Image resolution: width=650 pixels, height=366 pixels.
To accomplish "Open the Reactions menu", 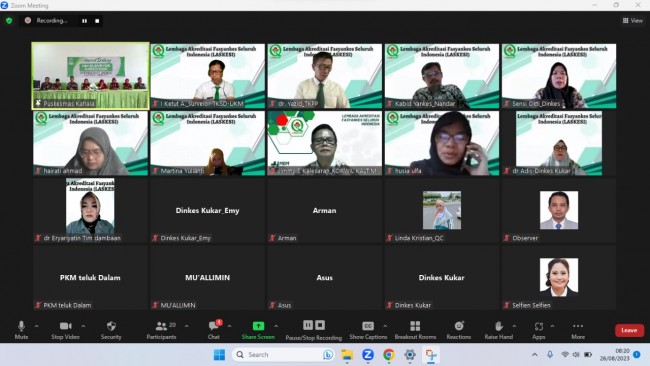I will click(x=458, y=330).
